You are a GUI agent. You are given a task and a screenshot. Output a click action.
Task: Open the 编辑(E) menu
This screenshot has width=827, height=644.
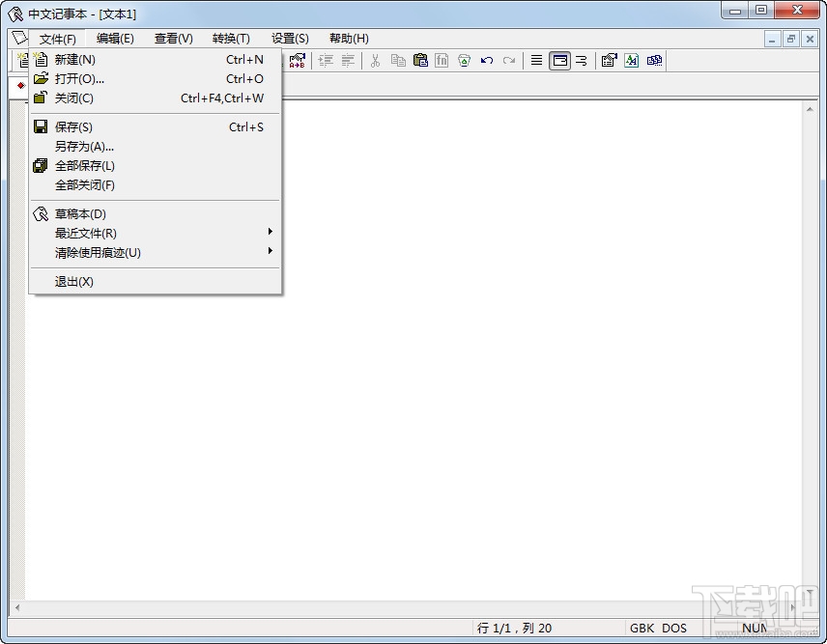pyautogui.click(x=115, y=39)
